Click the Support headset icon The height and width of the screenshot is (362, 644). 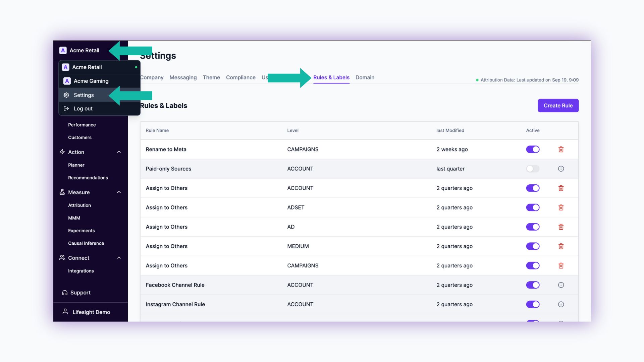tap(65, 293)
